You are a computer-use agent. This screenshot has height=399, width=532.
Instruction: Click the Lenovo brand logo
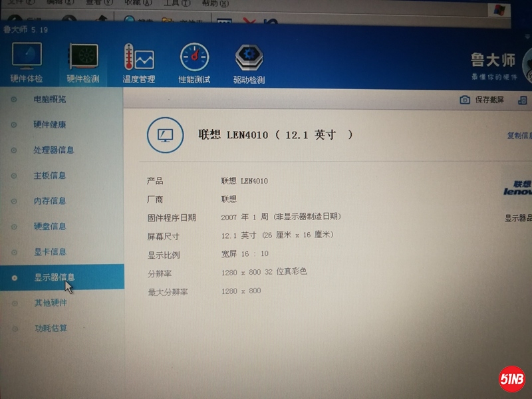coord(517,188)
